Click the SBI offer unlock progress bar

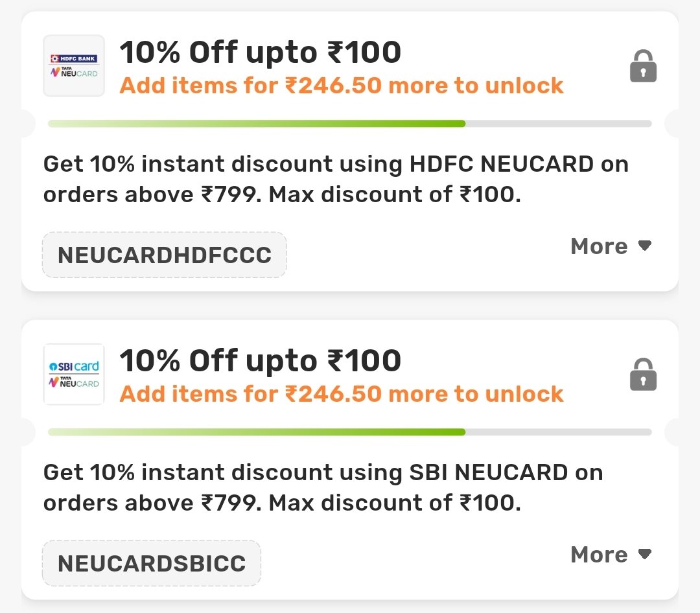pyautogui.click(x=349, y=432)
